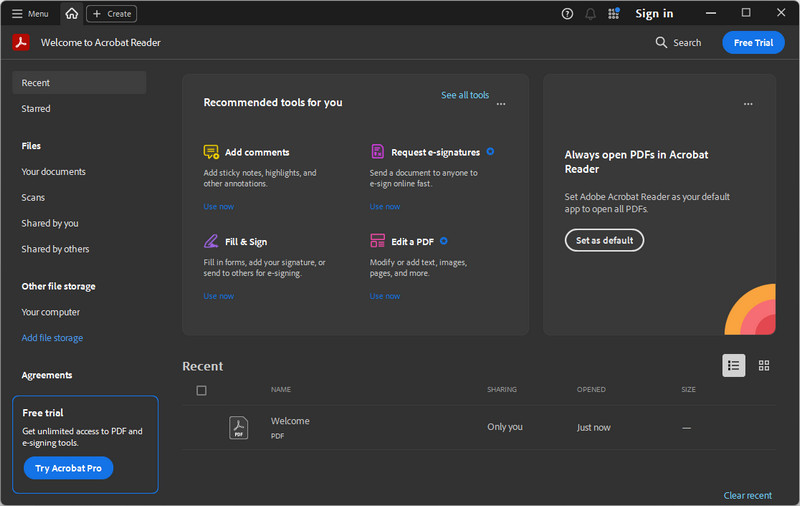Open the default app card ellipsis menu
Viewport: 800px width, 506px height.
(748, 104)
